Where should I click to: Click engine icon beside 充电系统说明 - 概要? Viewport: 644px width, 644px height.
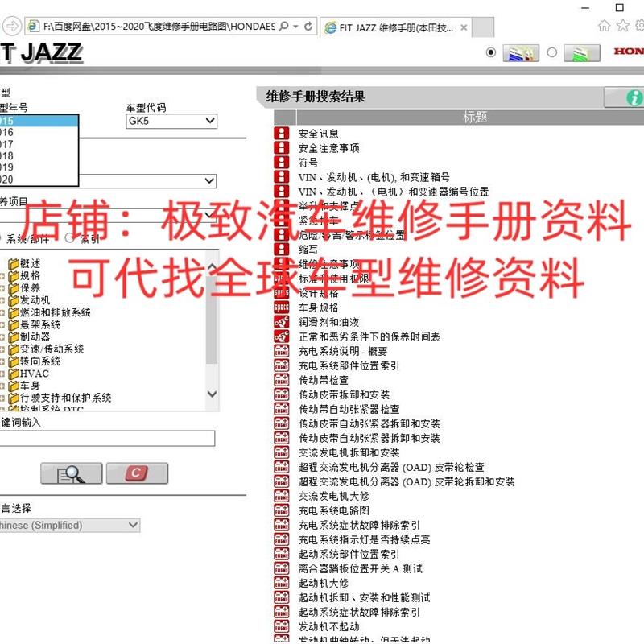tap(281, 351)
